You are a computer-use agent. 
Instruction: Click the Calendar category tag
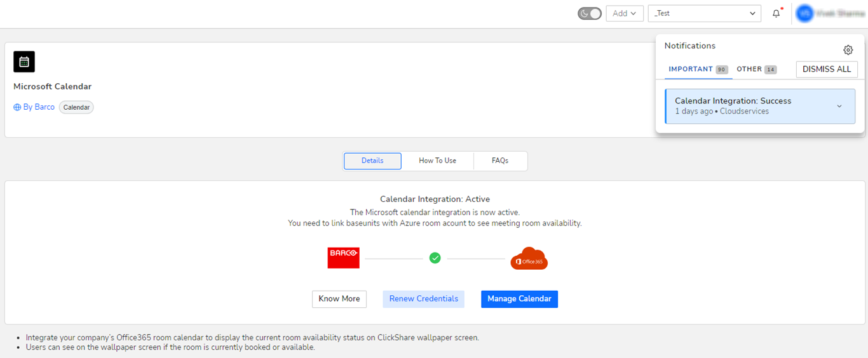[76, 107]
